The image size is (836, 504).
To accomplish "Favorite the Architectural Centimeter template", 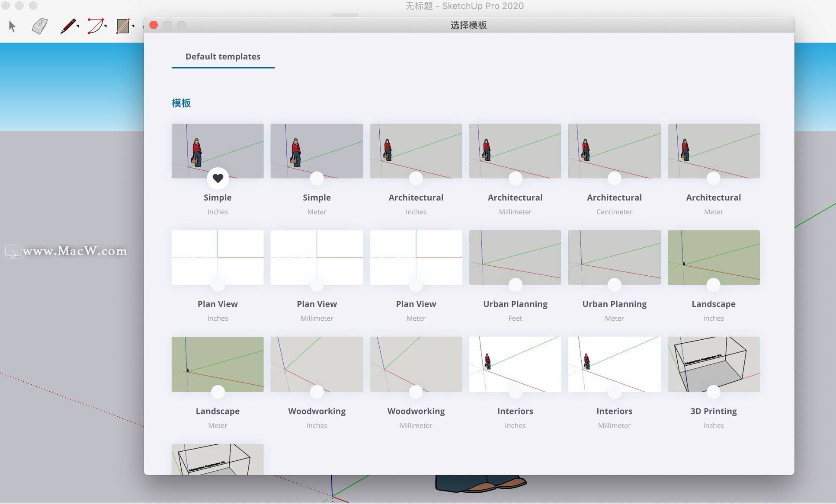I will pos(614,178).
